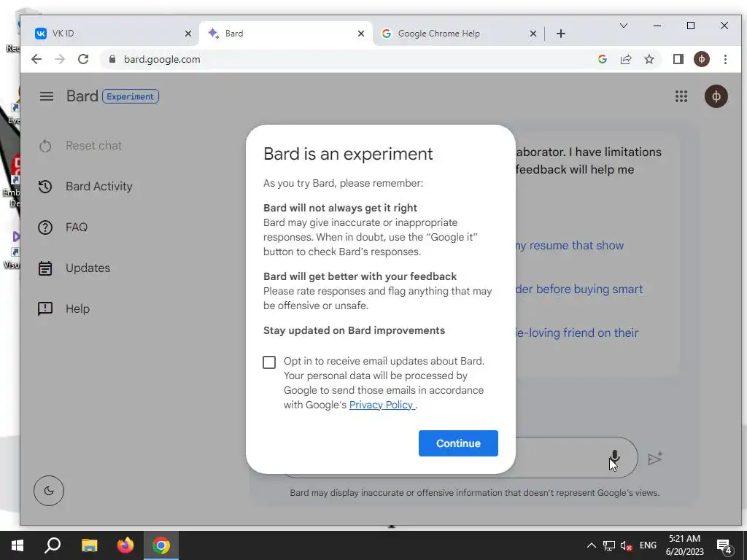747x560 pixels.
Task: Go back in browser history
Action: point(36,59)
